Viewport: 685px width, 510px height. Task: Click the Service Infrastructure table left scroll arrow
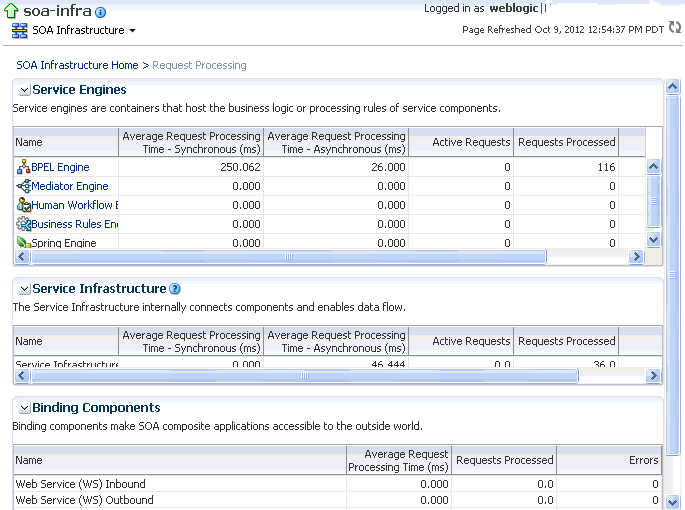click(x=22, y=375)
